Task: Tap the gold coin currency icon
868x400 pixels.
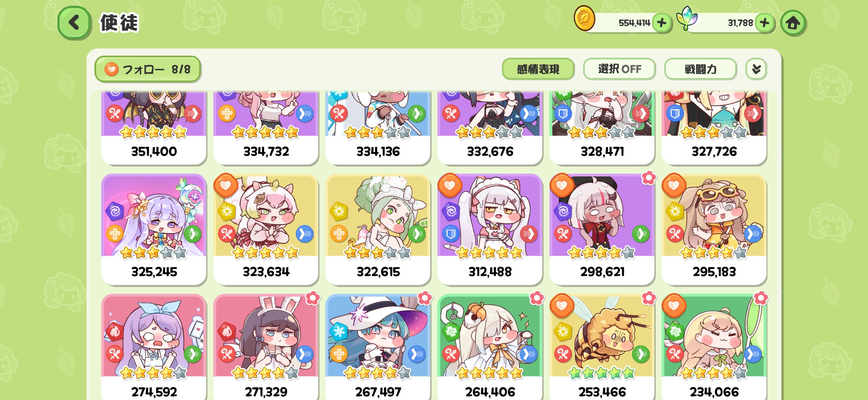Action: [x=584, y=19]
